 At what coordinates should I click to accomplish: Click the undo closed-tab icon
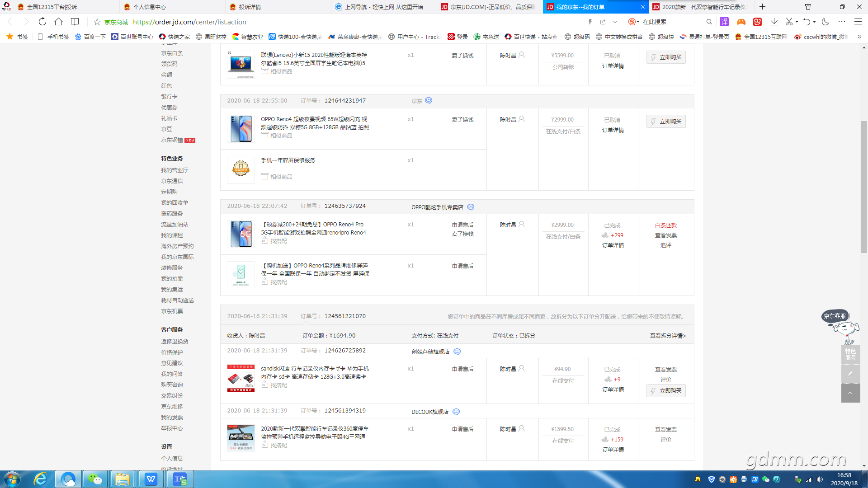pyautogui.click(x=807, y=22)
